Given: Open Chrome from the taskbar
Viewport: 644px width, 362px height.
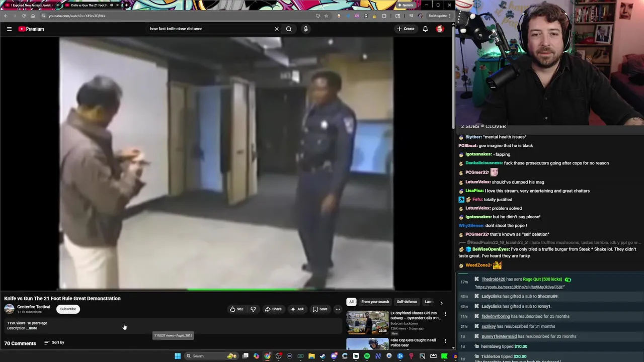Looking at the screenshot, I should coord(267,356).
